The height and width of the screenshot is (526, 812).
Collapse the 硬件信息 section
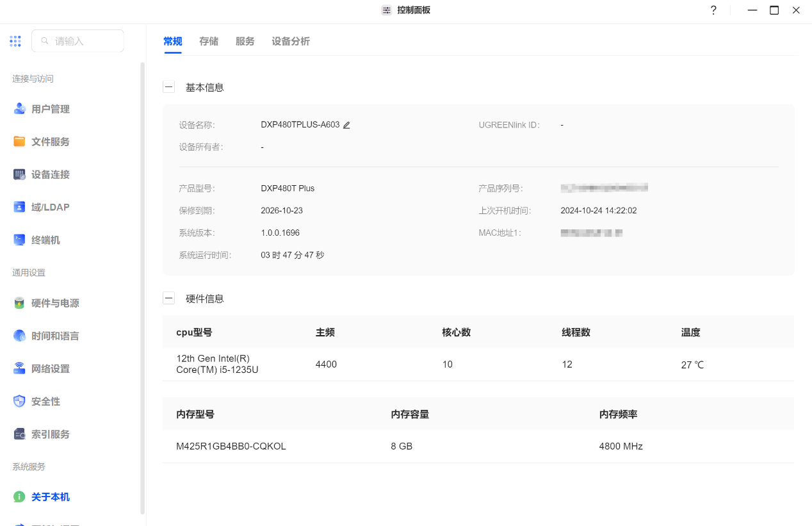point(168,298)
